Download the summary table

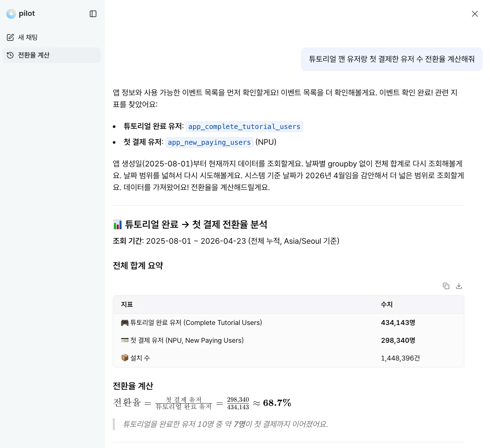459,286
